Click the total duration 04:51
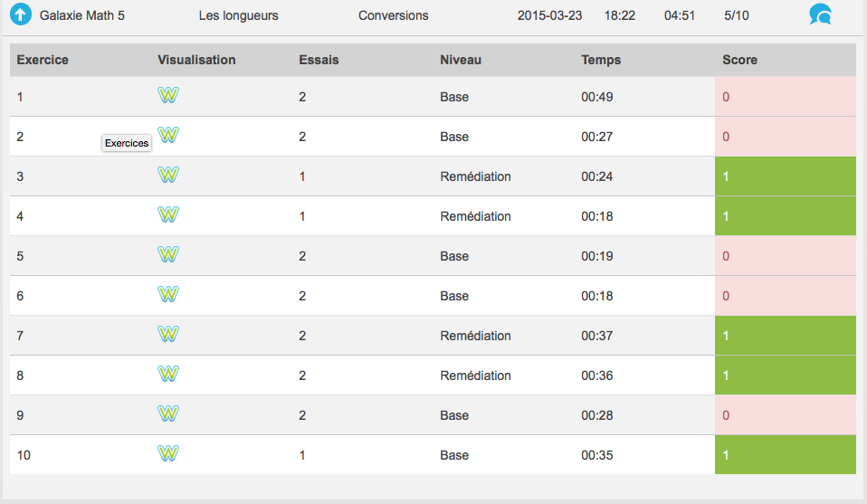This screenshot has width=867, height=504. pos(680,15)
